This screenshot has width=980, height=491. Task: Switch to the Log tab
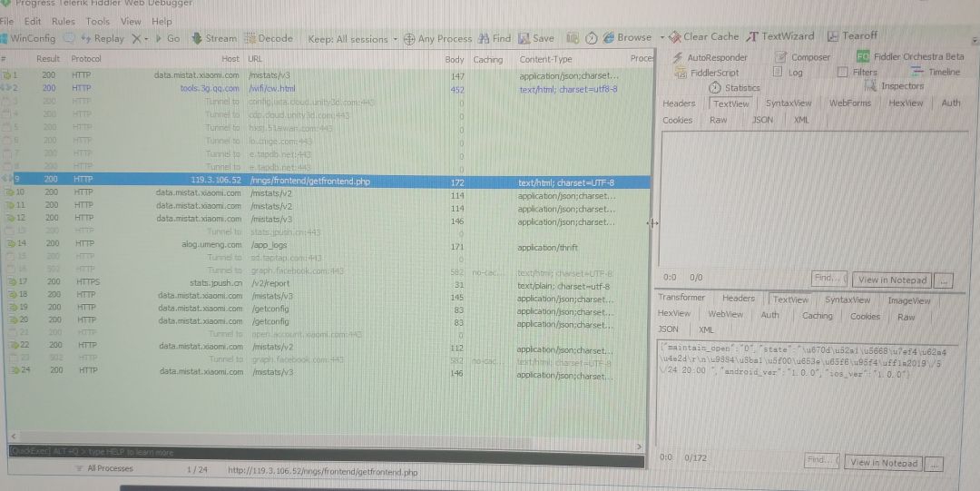click(x=788, y=73)
